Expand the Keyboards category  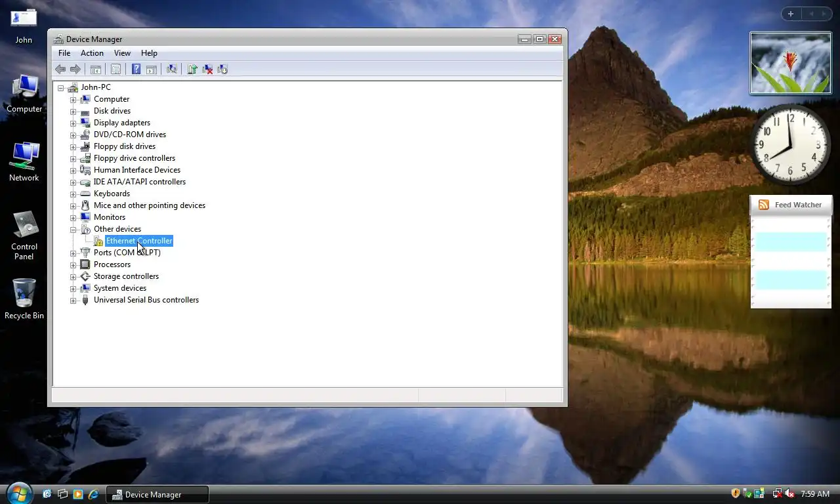[x=73, y=194]
